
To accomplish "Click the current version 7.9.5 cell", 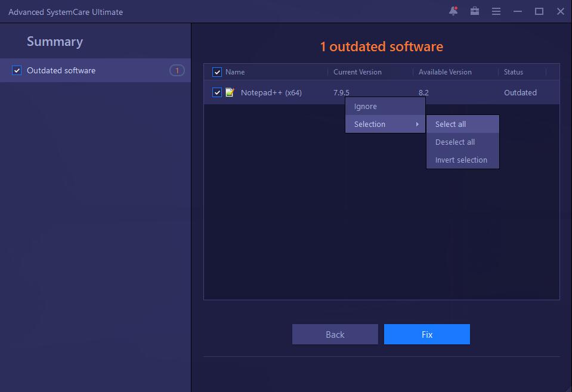I will point(341,92).
